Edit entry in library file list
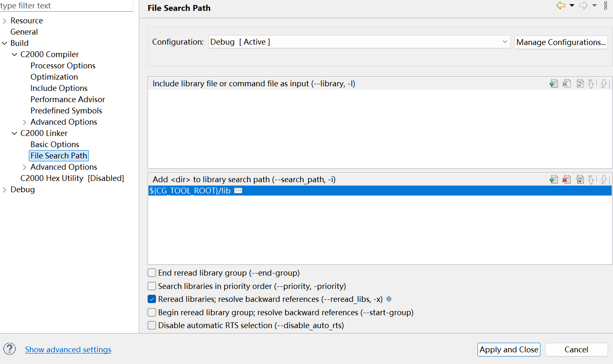This screenshot has height=364, width=613. pos(580,83)
